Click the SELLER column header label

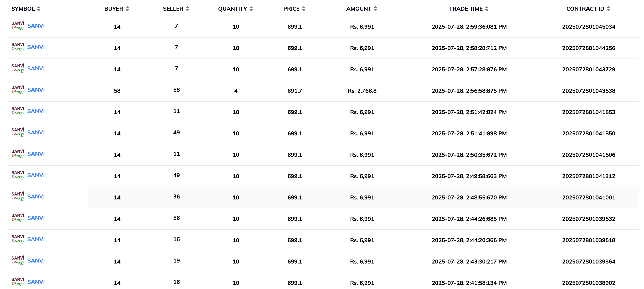pos(173,9)
